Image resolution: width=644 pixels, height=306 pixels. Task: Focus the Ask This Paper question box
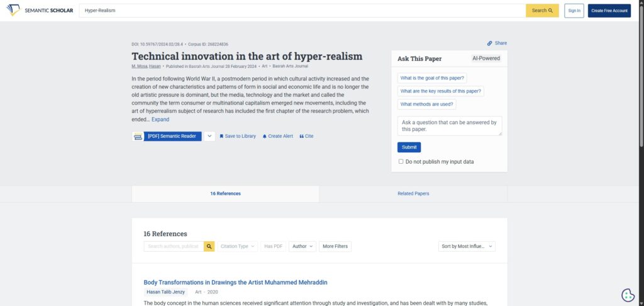click(x=450, y=126)
